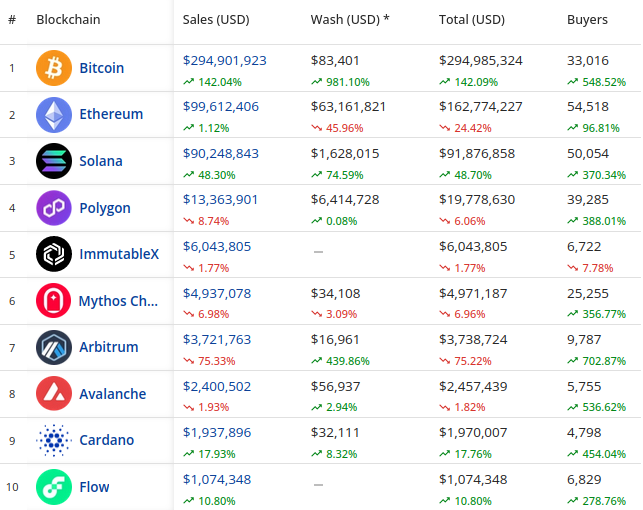Sort by the Buyers column header
The height and width of the screenshot is (510, 643).
[587, 20]
